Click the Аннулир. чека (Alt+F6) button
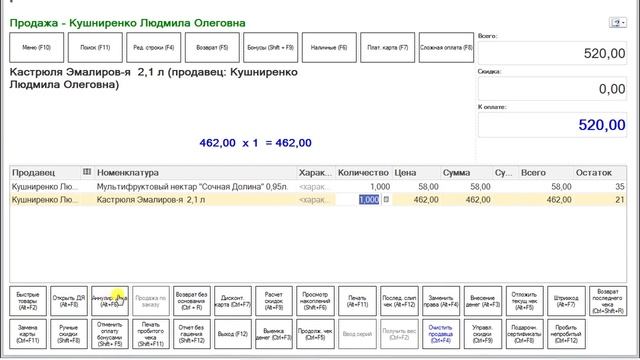The width and height of the screenshot is (640, 360). click(110, 301)
